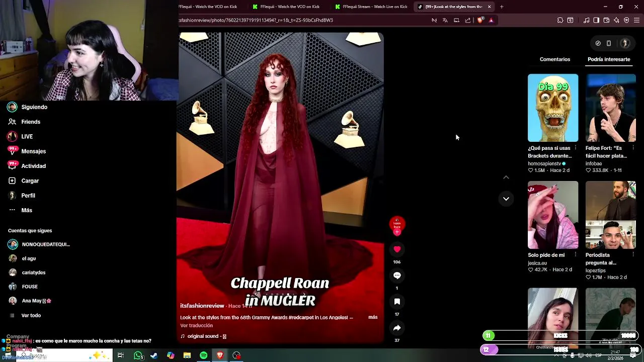Viewport: 644px width, 362px height.
Task: Open the homosapienstv author link
Action: [x=544, y=163]
